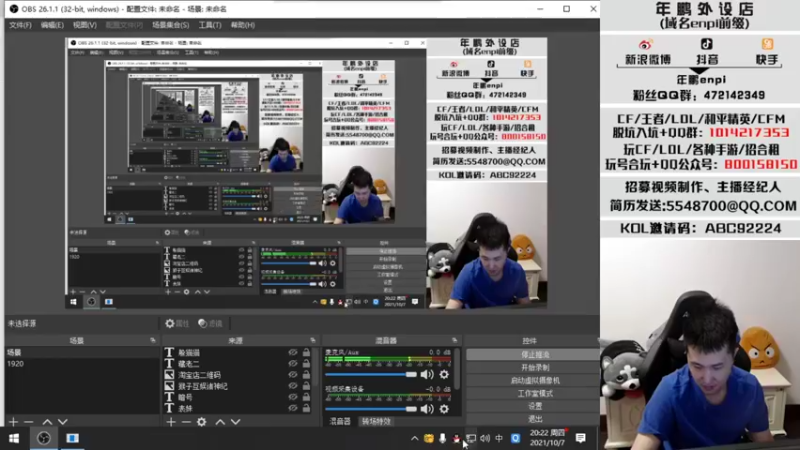Select the 淘宝店二维码 source row

pyautogui.click(x=237, y=375)
